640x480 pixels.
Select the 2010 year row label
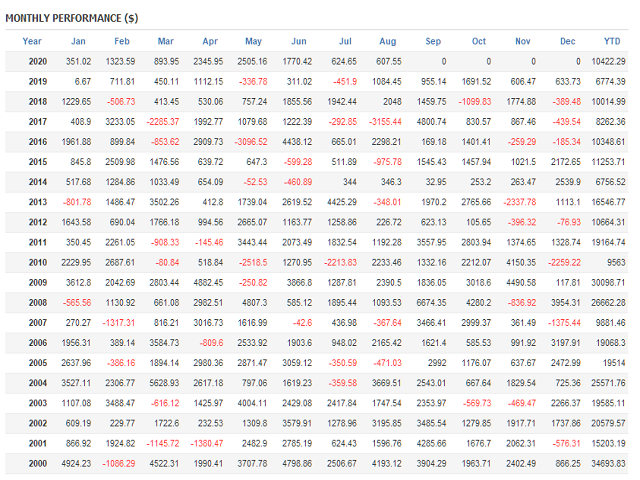(x=38, y=262)
